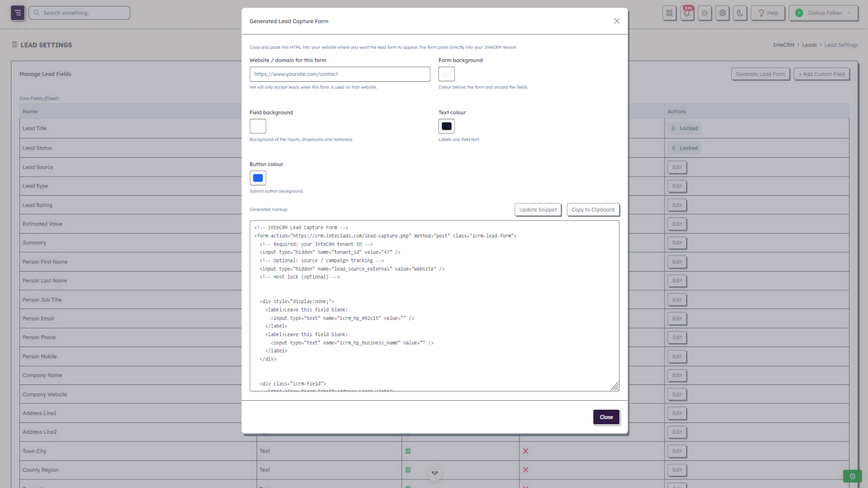868x488 pixels.
Task: Expand the chevron at the bottom of the table
Action: (x=435, y=472)
